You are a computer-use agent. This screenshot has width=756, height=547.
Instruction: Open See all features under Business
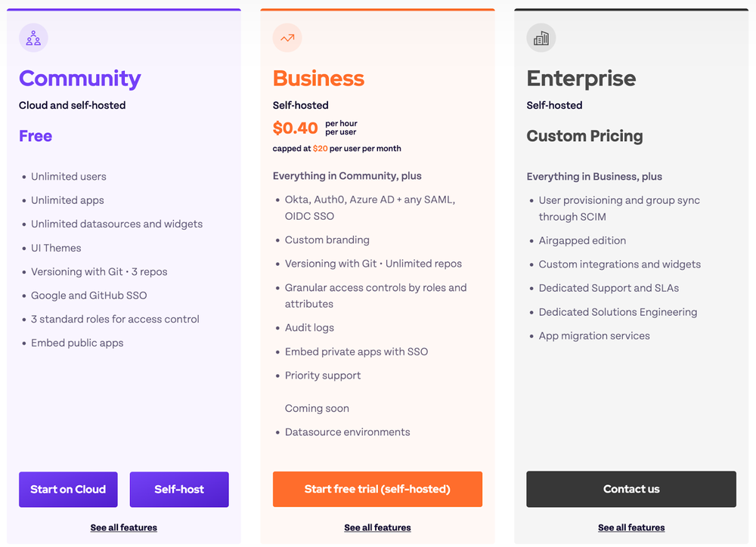(377, 527)
